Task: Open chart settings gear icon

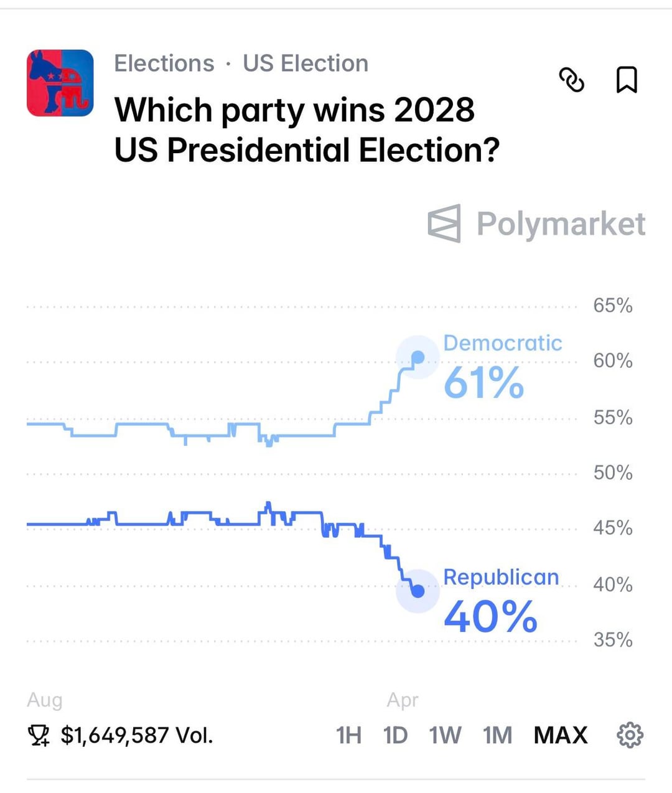Action: click(x=630, y=735)
